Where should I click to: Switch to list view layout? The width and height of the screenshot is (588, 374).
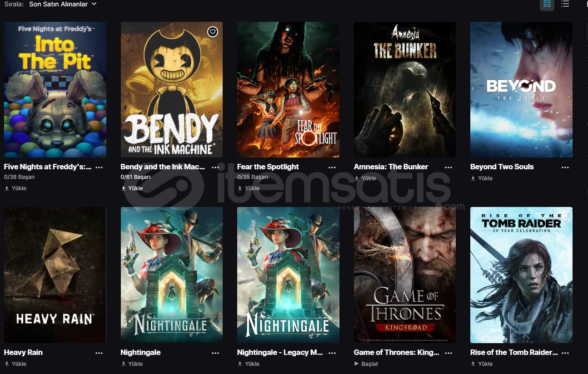565,4
